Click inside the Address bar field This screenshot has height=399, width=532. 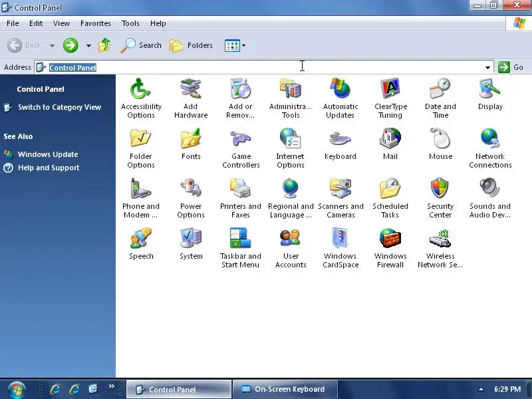click(264, 67)
